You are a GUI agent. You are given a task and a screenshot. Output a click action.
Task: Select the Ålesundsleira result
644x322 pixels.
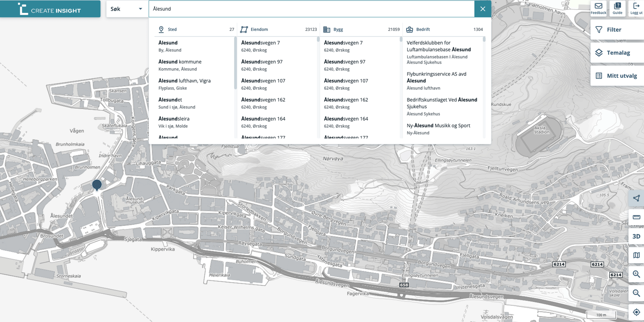194,122
